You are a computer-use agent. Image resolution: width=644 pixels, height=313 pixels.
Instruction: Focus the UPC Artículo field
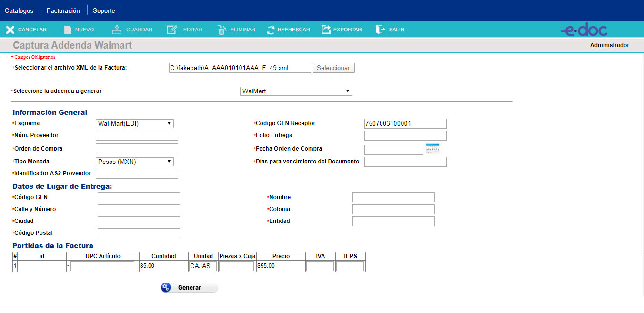click(x=102, y=266)
